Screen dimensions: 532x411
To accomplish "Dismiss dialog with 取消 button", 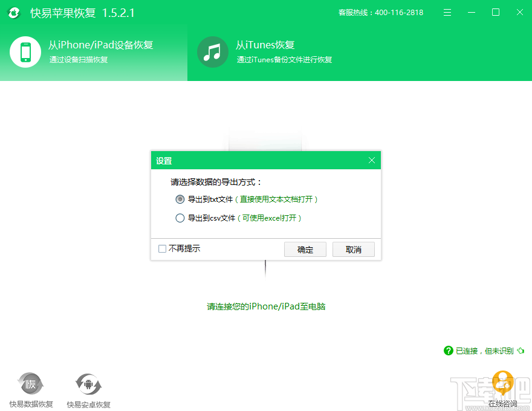I will point(353,250).
